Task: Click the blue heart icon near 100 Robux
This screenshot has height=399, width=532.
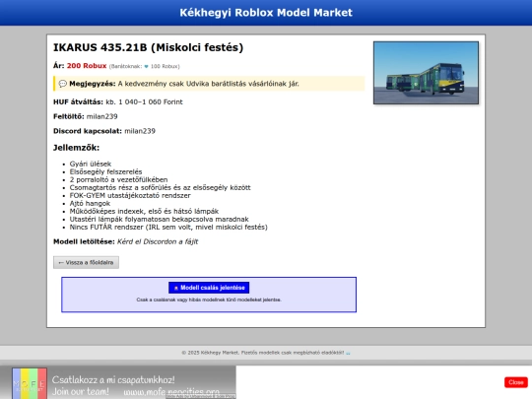Action: click(x=146, y=67)
